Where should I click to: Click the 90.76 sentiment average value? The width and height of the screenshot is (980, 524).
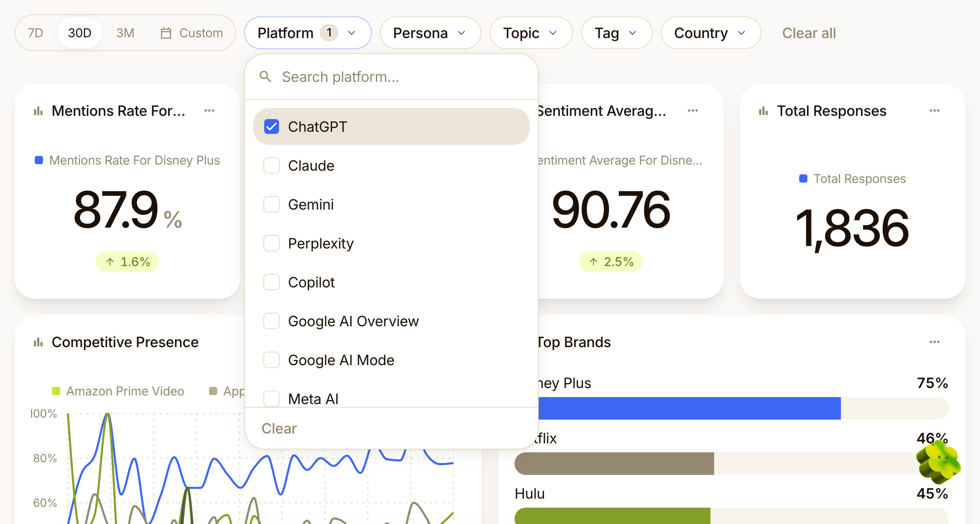pos(611,210)
